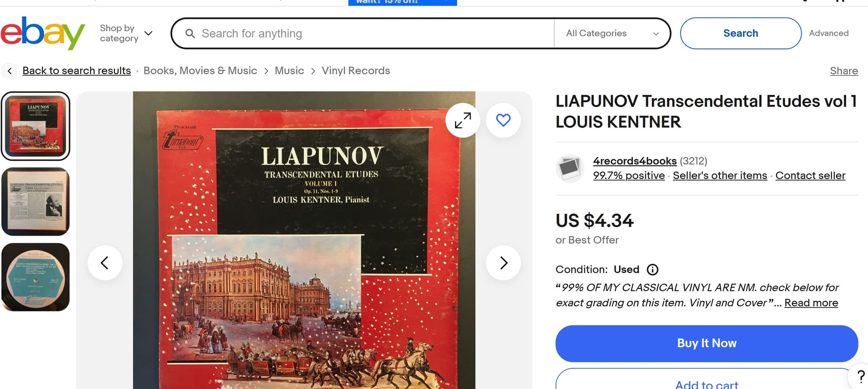Click the back arrow to search results
Screen dimensions: 868x389
coord(9,71)
